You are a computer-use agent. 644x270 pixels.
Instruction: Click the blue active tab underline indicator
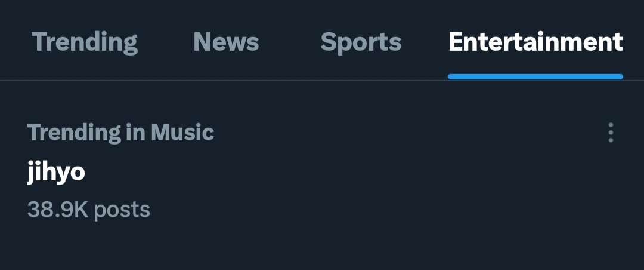[535, 76]
